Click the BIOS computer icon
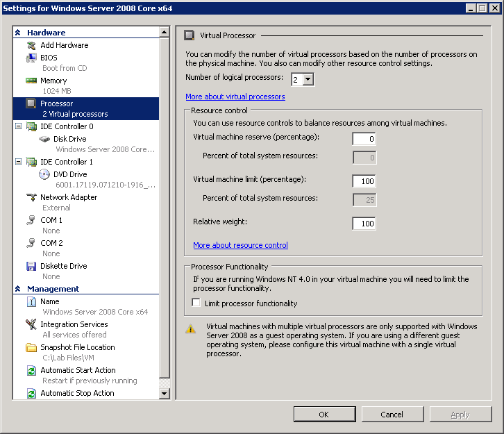This screenshot has height=434, width=504. pos(31,58)
